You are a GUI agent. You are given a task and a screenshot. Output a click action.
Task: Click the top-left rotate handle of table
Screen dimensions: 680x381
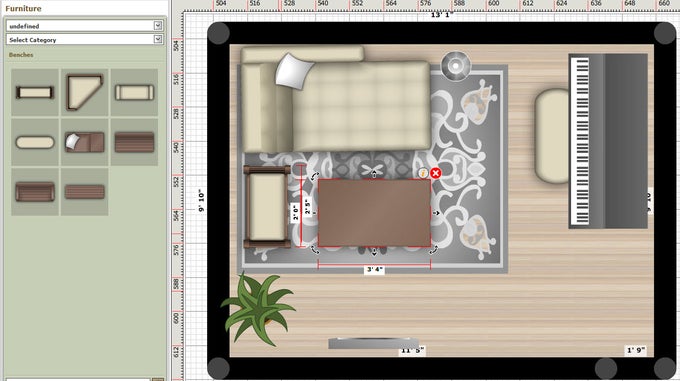[x=314, y=176]
